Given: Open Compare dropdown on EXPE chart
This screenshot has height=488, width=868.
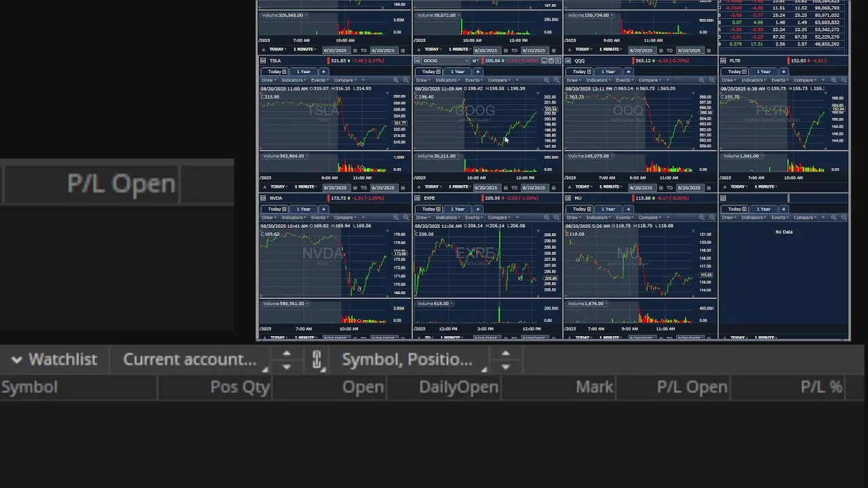Looking at the screenshot, I should pos(498,218).
